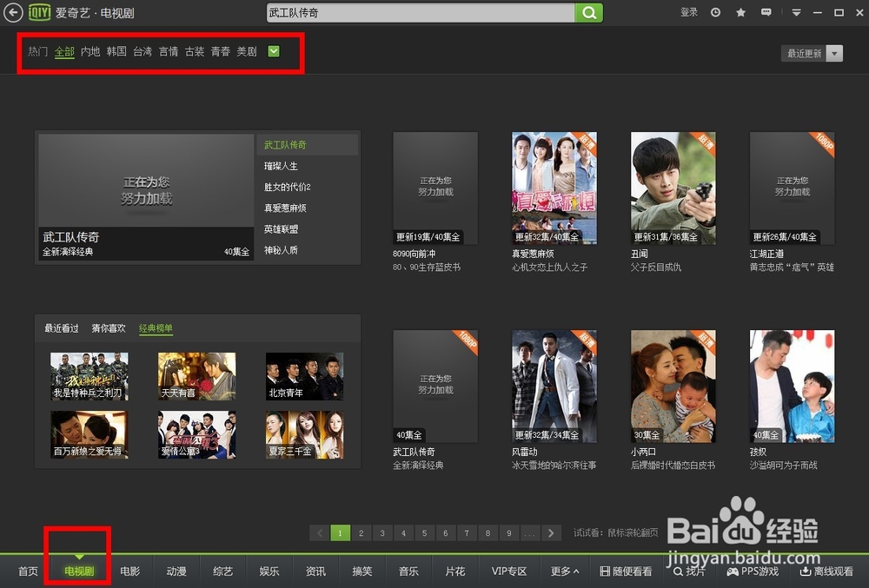Open 搞笑 in bottom navigation

click(x=362, y=571)
